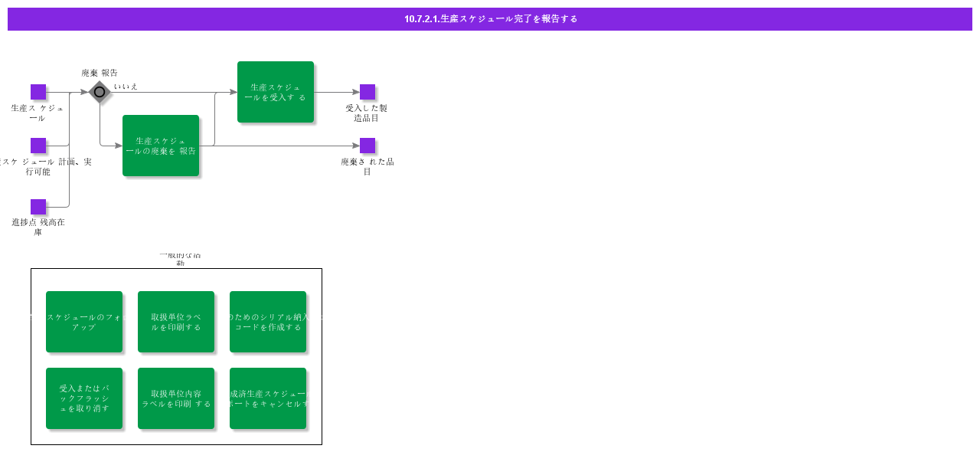This screenshot has width=980, height=452.
Task: Open the シリアル納入コードを作成する activity box
Action: [268, 322]
